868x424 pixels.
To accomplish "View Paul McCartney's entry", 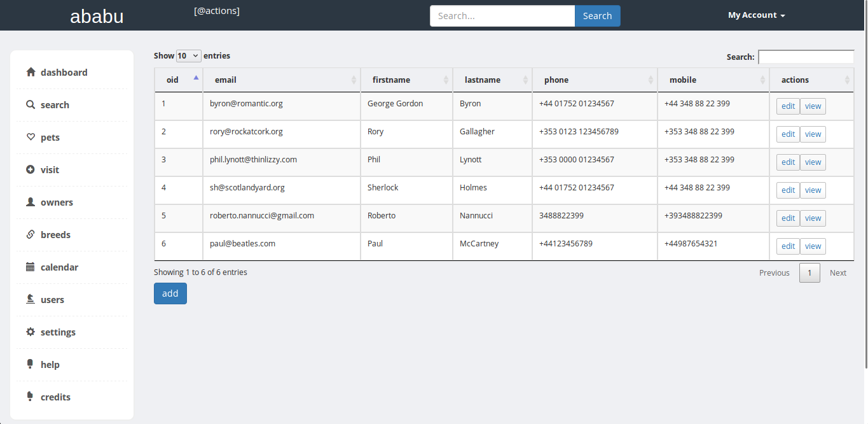I will pyautogui.click(x=813, y=246).
